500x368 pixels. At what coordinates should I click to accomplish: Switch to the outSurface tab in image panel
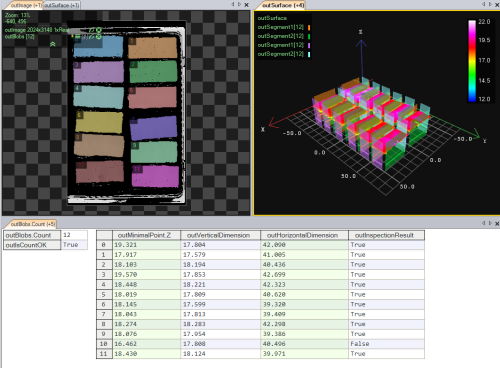(x=62, y=5)
